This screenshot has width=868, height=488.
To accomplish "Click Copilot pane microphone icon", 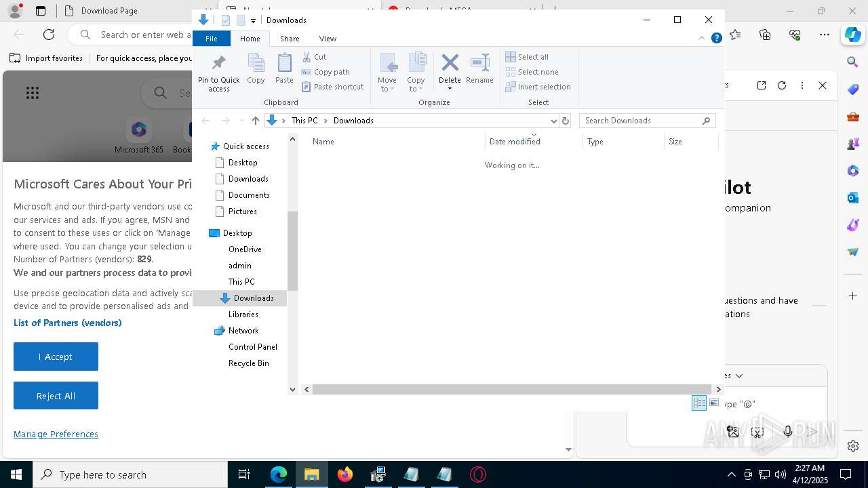I will 787,431.
